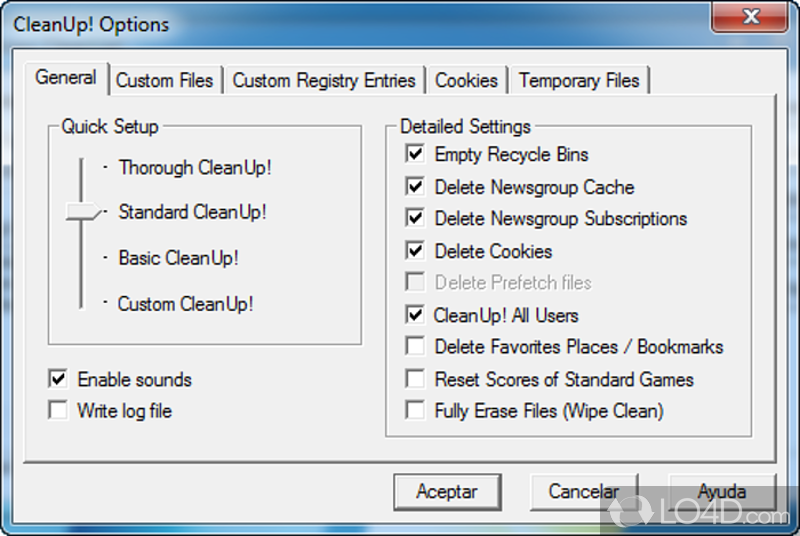Go to the Temporary Files tab
This screenshot has height=536, width=800.
[x=579, y=80]
